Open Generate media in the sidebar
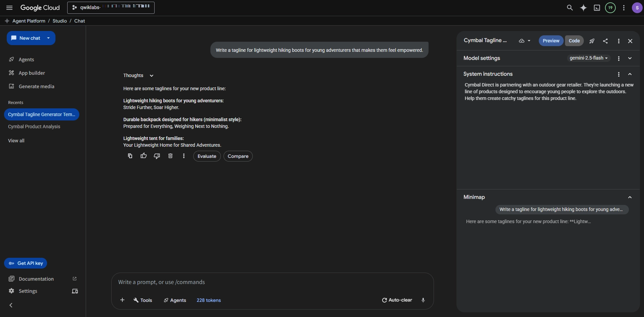Screen dimensions: 644x317 [x=36, y=86]
